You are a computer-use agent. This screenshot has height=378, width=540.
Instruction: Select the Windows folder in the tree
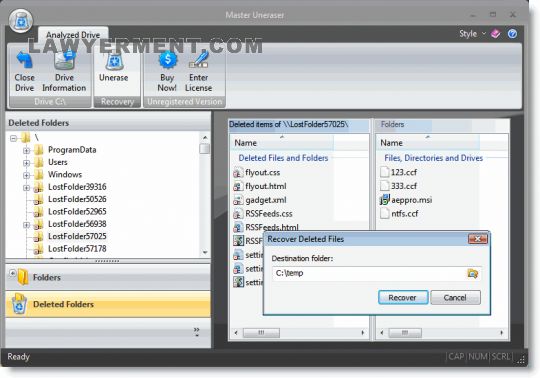point(65,175)
